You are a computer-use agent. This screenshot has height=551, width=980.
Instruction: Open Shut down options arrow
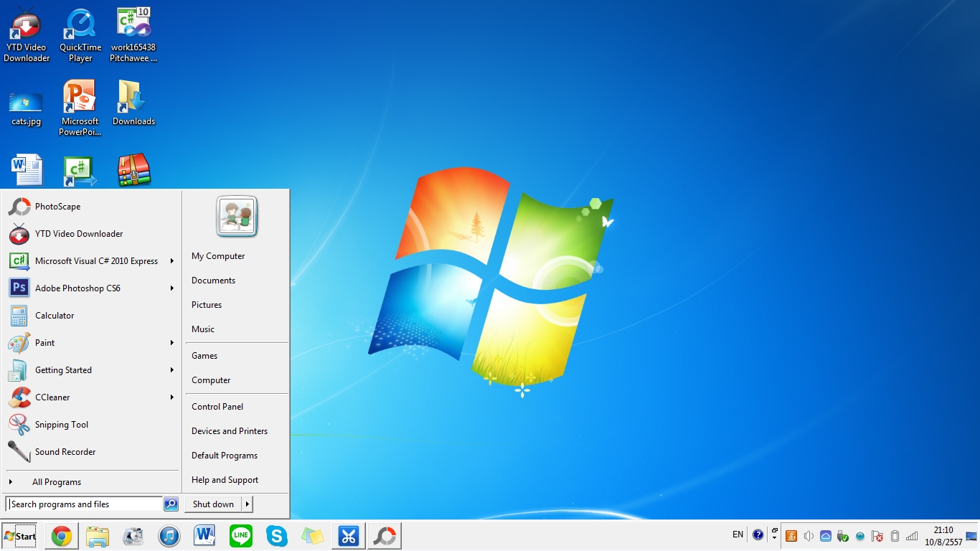click(247, 504)
